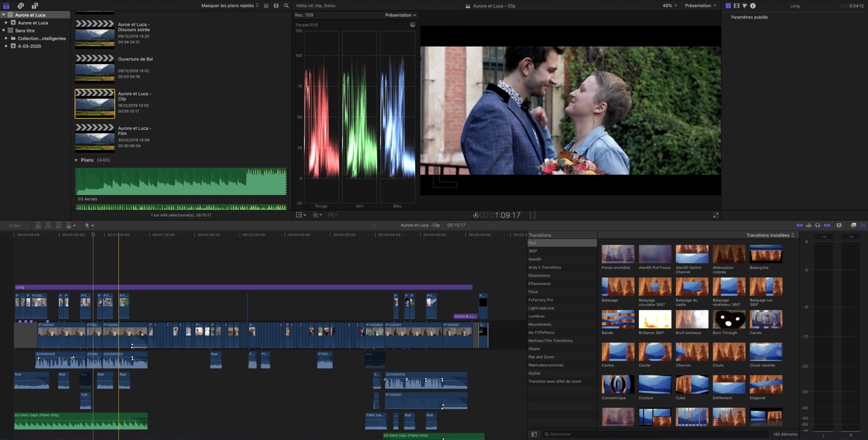Append clip to storyline icon
Image resolution: width=868 pixels, height=440 pixels.
[58, 225]
